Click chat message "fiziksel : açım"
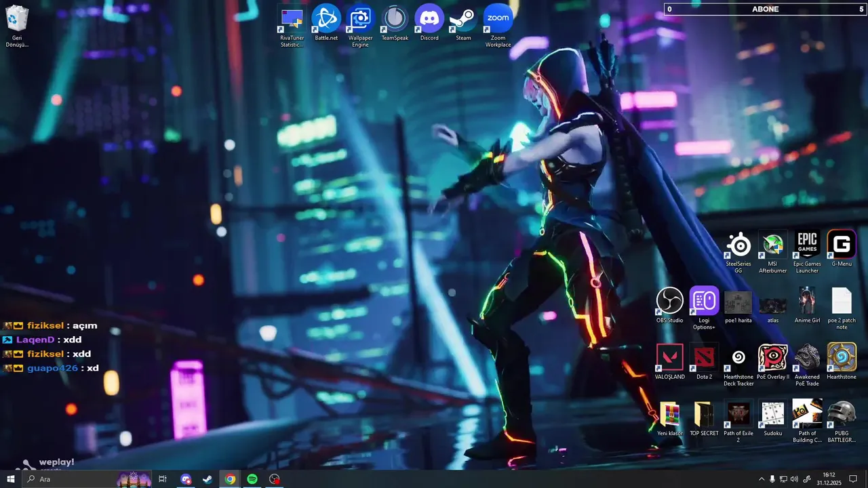The image size is (868, 488). [x=50, y=325]
